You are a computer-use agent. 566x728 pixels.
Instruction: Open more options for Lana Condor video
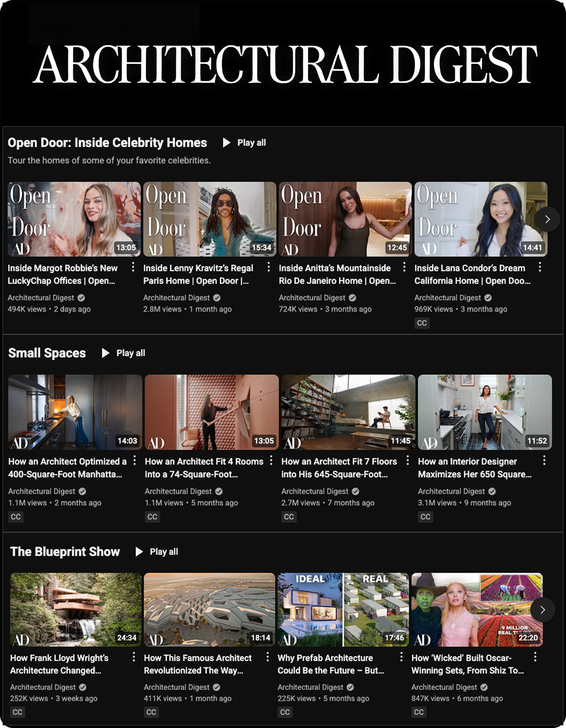click(540, 267)
